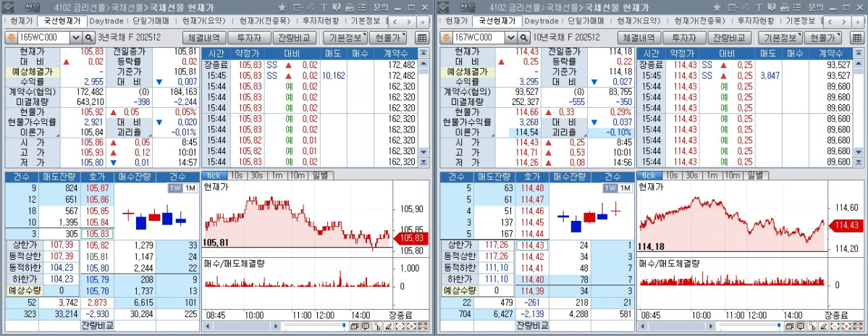Search symbol with magnifier next to 167WC000

pos(524,38)
